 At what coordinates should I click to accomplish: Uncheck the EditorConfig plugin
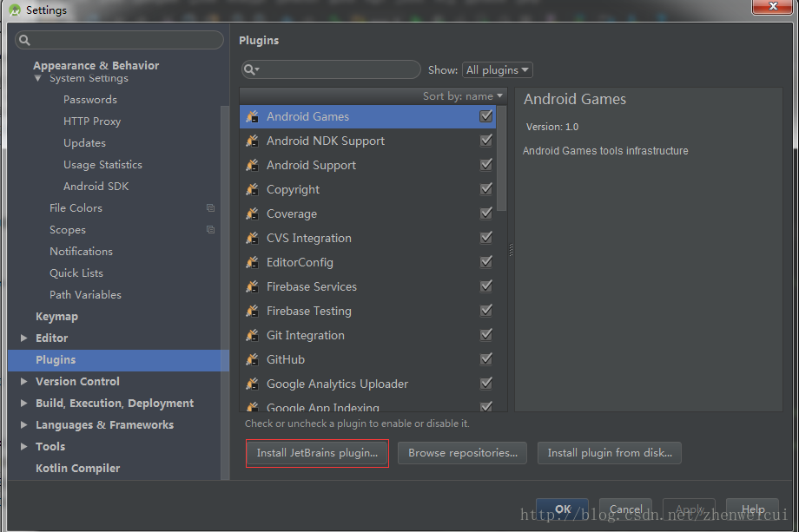click(x=486, y=262)
